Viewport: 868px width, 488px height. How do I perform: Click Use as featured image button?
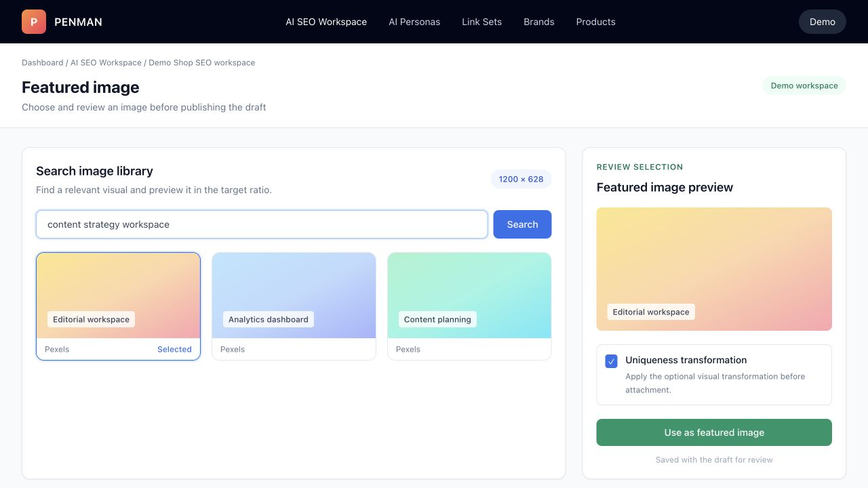pos(714,432)
